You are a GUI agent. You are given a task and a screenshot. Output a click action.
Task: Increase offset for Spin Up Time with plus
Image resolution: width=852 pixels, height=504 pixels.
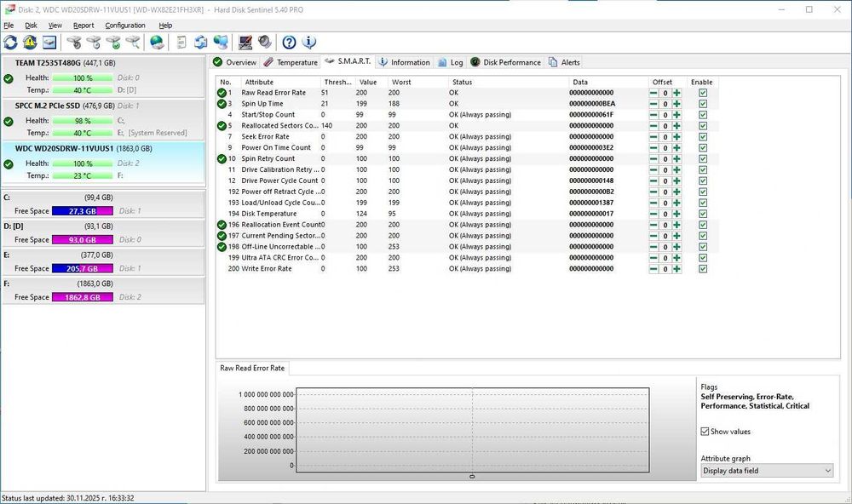676,104
